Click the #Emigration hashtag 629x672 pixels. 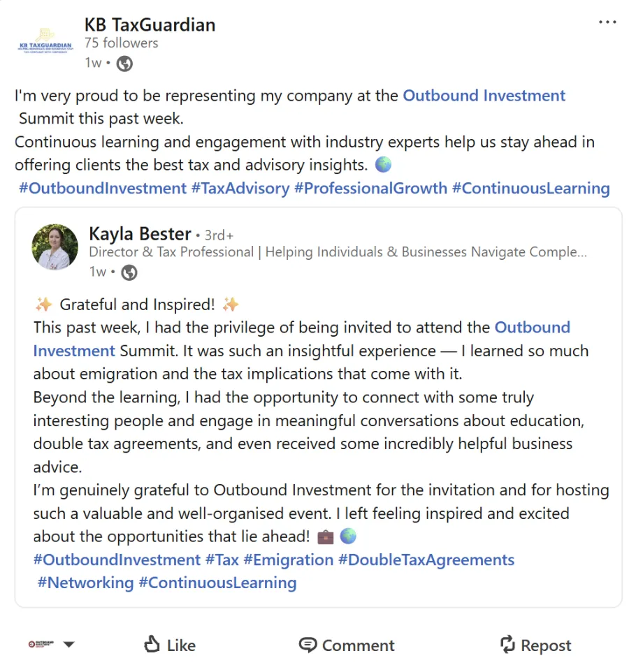click(x=288, y=560)
